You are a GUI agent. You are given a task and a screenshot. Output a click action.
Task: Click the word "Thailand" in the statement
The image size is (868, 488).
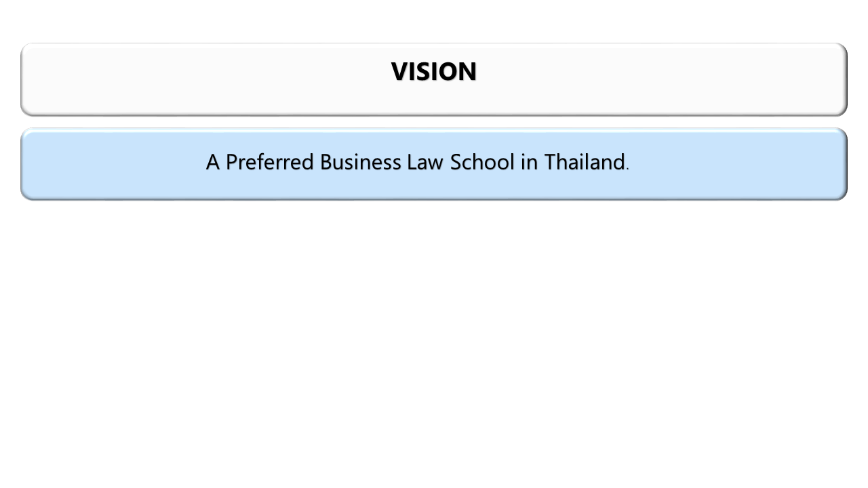click(x=584, y=163)
